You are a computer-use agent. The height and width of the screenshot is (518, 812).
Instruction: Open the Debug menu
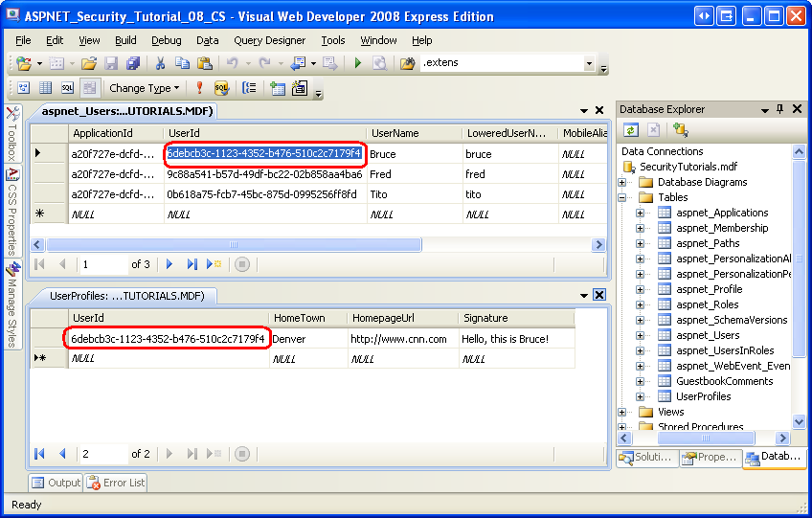coord(167,40)
